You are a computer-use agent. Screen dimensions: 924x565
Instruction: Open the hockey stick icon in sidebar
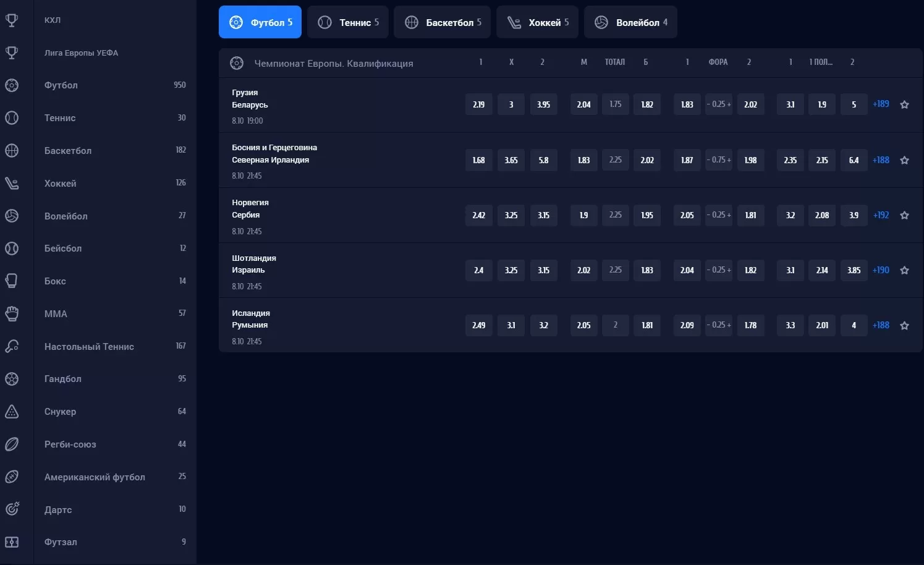point(12,183)
